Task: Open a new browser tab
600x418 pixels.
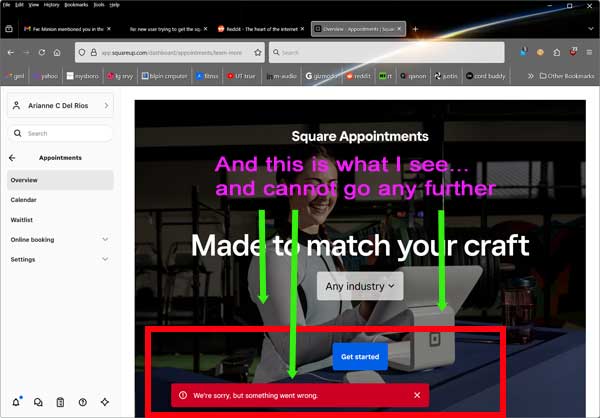Action: coord(415,29)
